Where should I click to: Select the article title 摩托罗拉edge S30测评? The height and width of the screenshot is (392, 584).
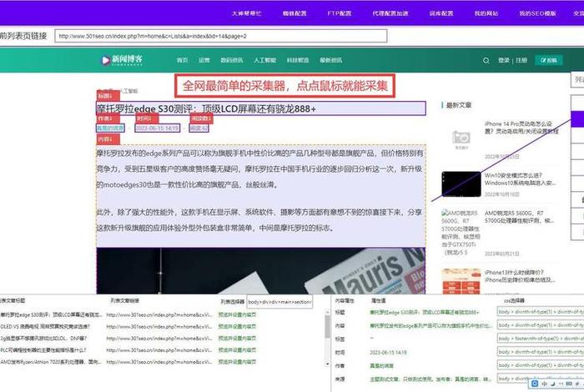tap(260, 108)
